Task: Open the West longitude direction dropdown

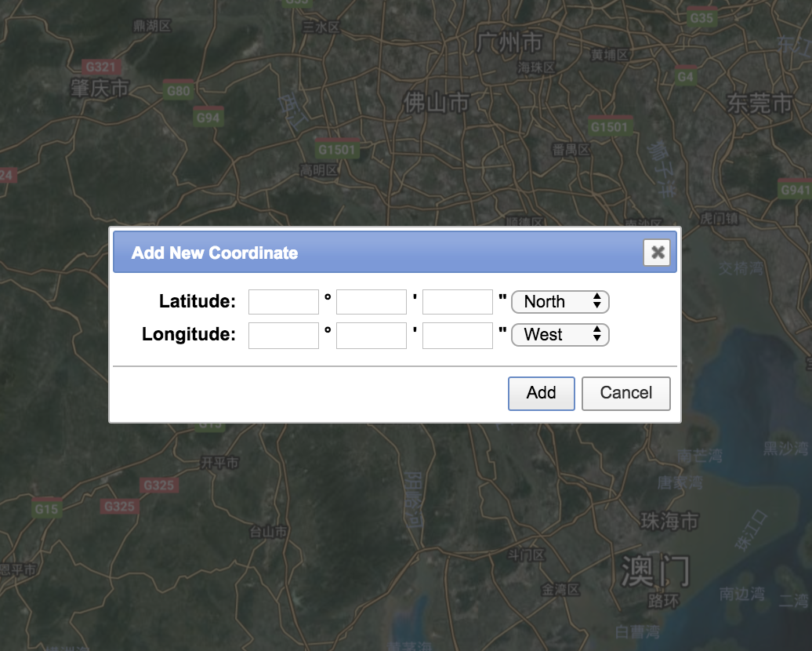Action: point(560,335)
